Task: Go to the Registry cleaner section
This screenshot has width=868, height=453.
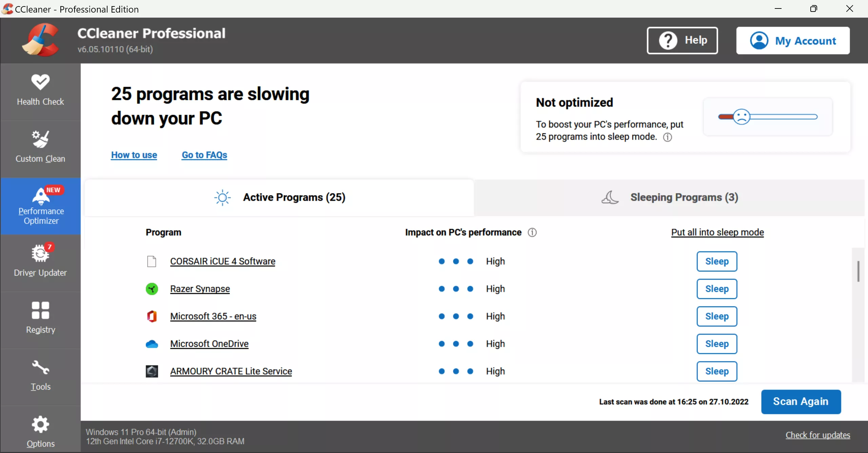Action: click(40, 318)
